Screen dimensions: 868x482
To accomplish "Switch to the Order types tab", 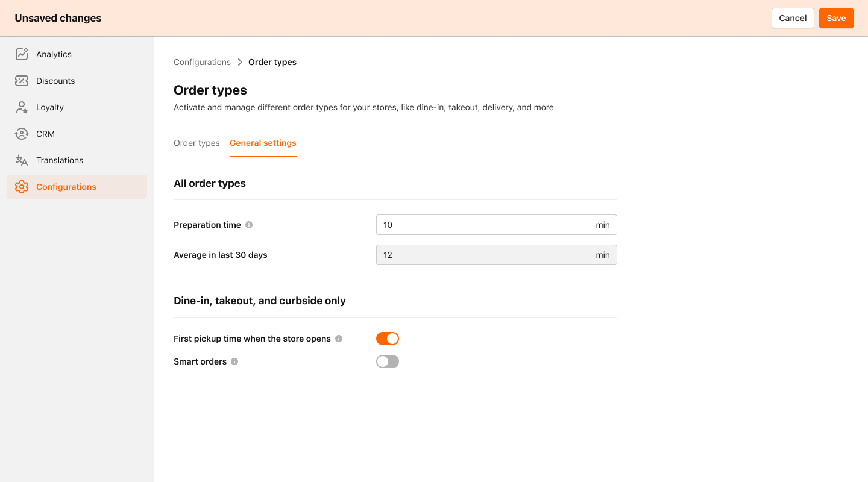I will tap(197, 143).
